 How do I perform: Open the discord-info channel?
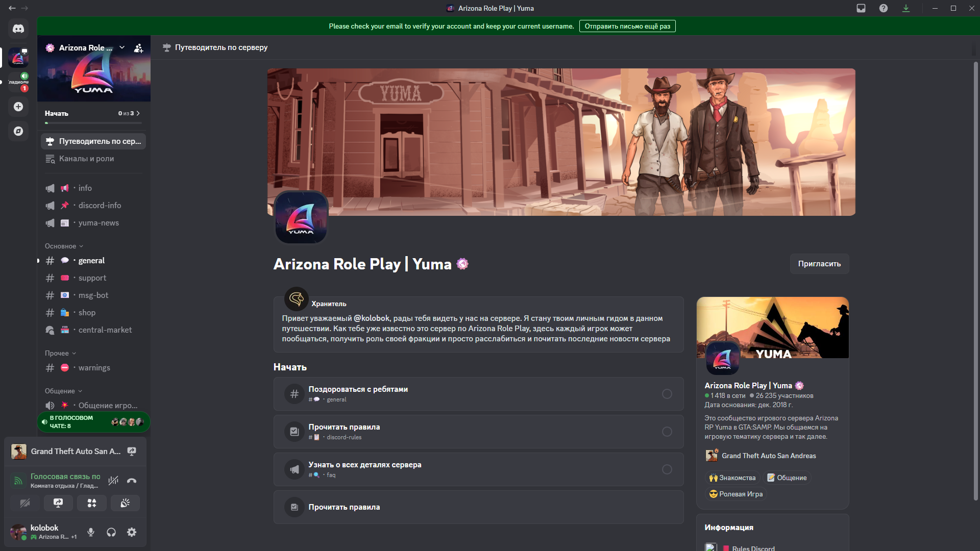(93, 206)
